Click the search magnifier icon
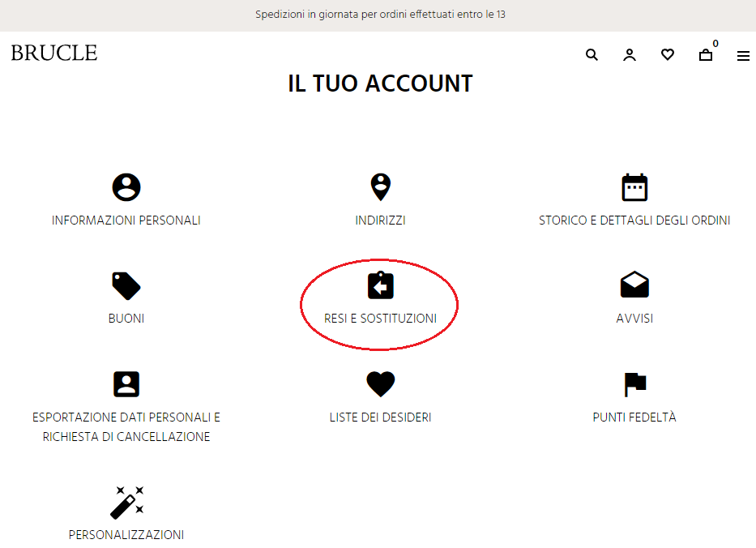 (592, 55)
